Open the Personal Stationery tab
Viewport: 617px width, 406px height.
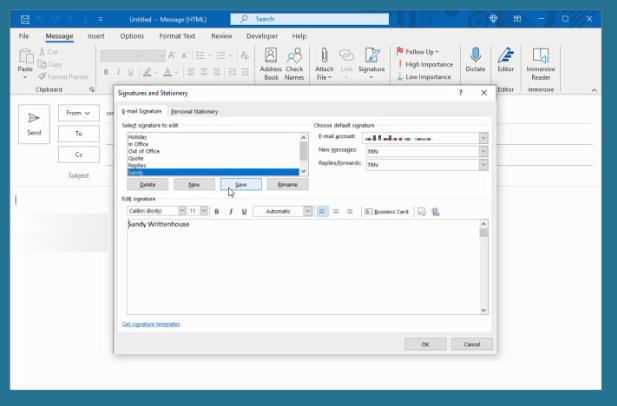[x=194, y=111]
